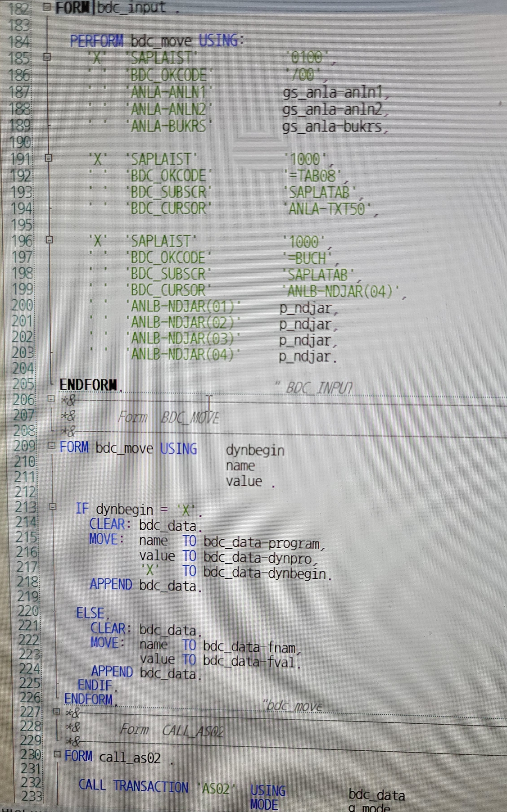Click line number 220 in the gutter
This screenshot has width=507, height=812.
click(x=28, y=611)
